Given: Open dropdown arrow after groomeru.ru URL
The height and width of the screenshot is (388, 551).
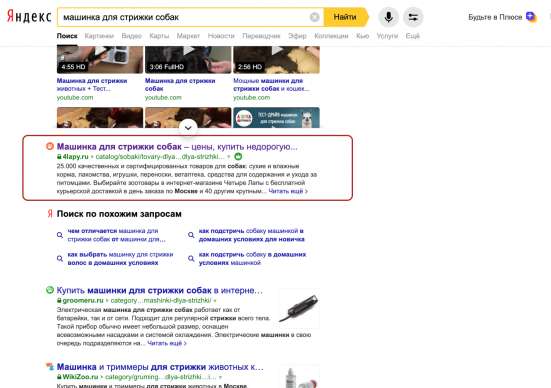Looking at the screenshot, I should [215, 300].
